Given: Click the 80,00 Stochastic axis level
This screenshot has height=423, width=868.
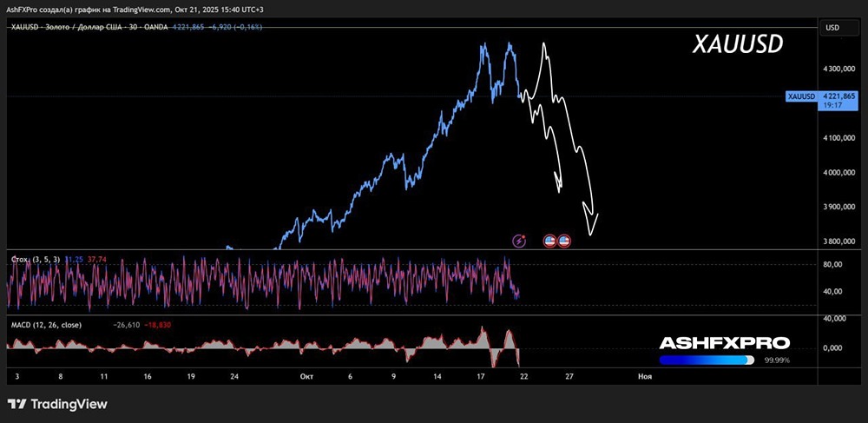Looking at the screenshot, I should click(833, 265).
